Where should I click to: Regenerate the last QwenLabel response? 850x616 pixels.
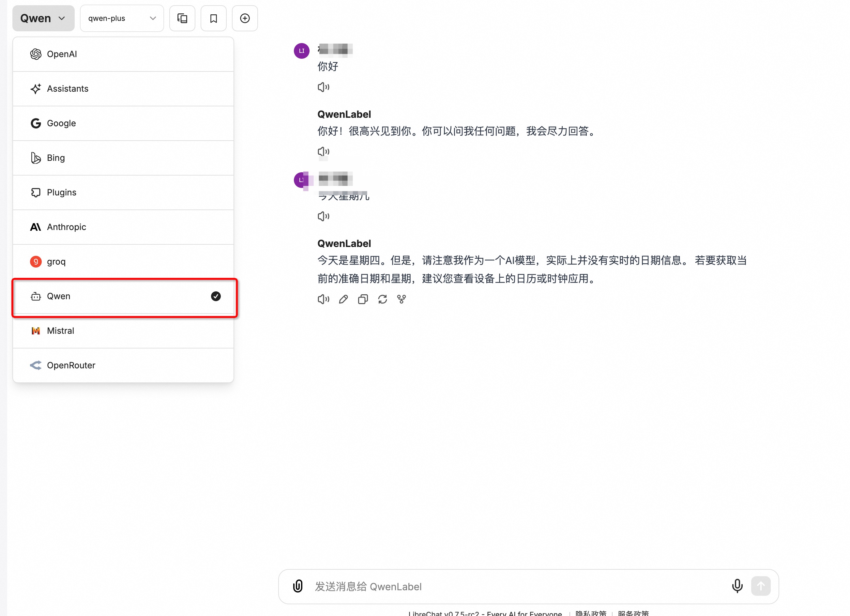pyautogui.click(x=382, y=299)
